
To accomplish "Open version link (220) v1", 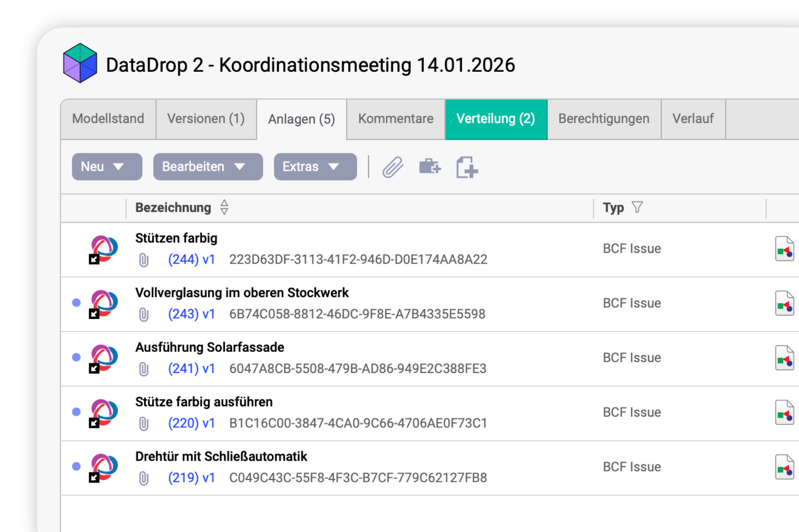I will 192,423.
